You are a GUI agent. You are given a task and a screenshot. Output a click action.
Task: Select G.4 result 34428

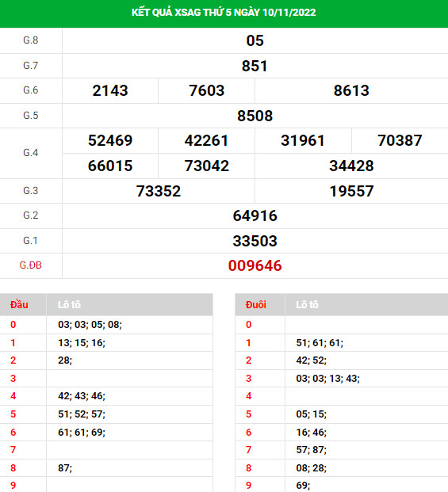351,166
